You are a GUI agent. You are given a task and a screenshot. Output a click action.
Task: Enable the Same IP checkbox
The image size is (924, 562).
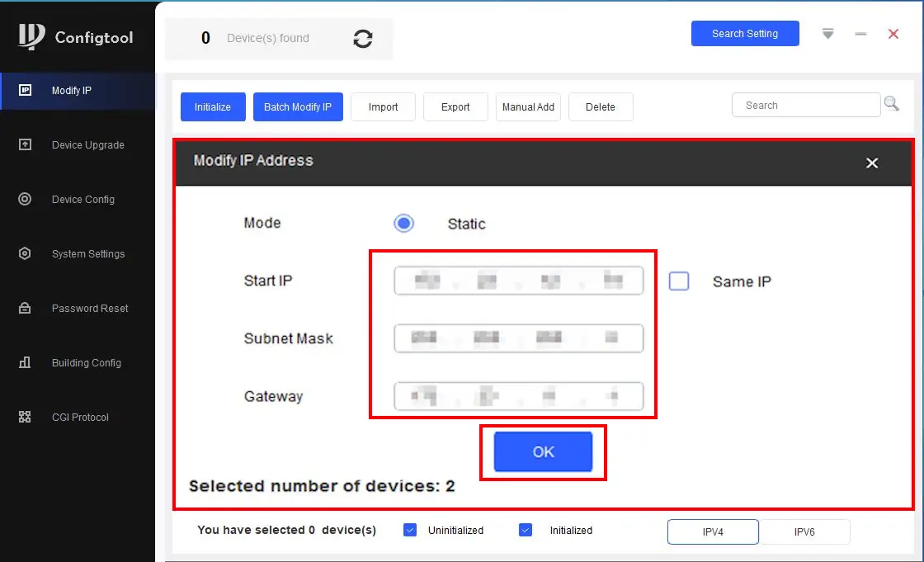pyautogui.click(x=679, y=281)
